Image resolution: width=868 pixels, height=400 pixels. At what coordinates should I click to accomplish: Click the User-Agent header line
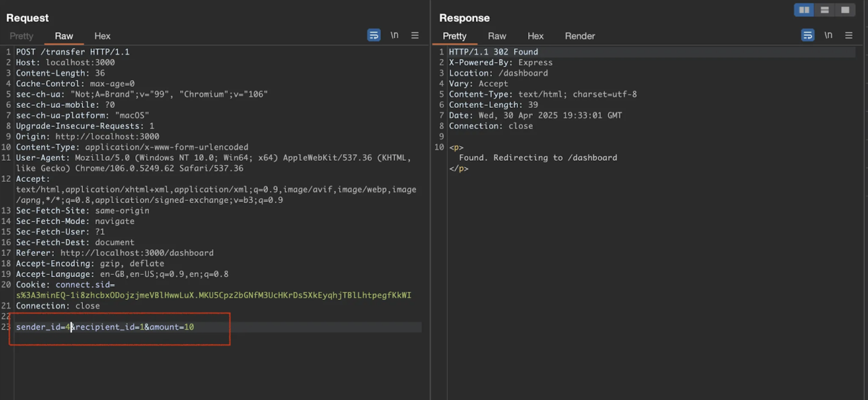click(213, 163)
